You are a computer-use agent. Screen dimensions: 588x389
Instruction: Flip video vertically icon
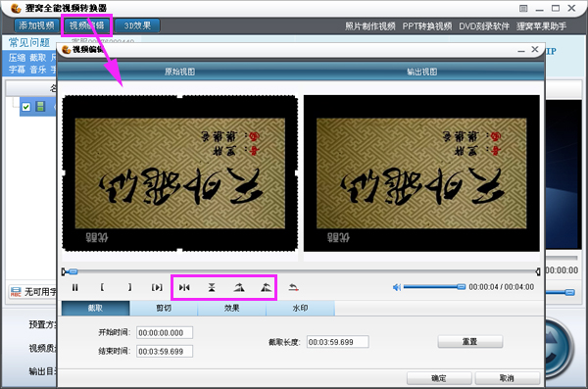pos(212,287)
